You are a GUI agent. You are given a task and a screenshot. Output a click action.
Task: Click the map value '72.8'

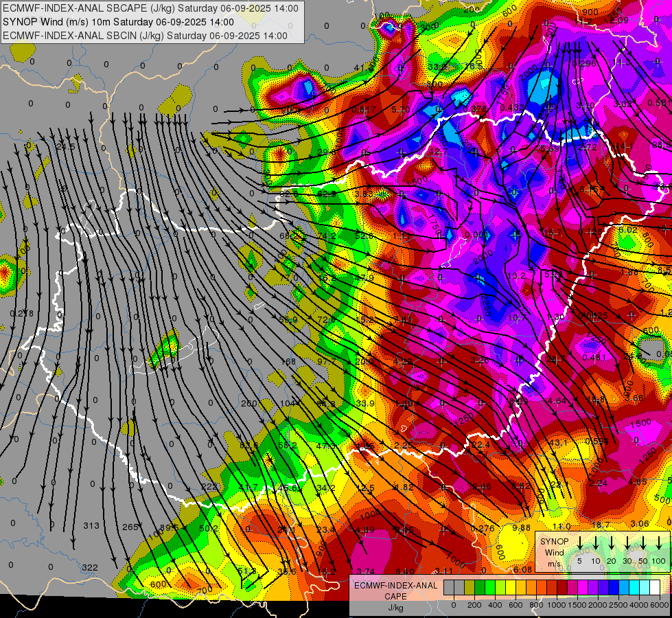point(327,319)
